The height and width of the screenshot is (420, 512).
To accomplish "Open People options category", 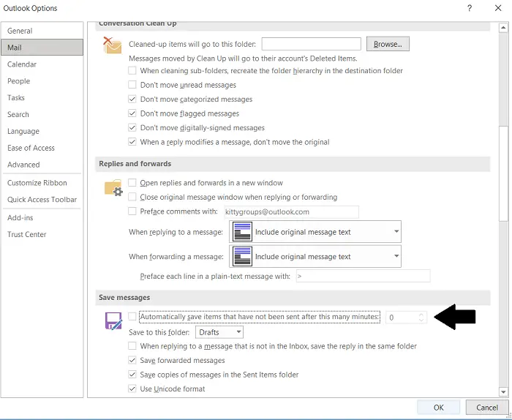I will (x=42, y=81).
